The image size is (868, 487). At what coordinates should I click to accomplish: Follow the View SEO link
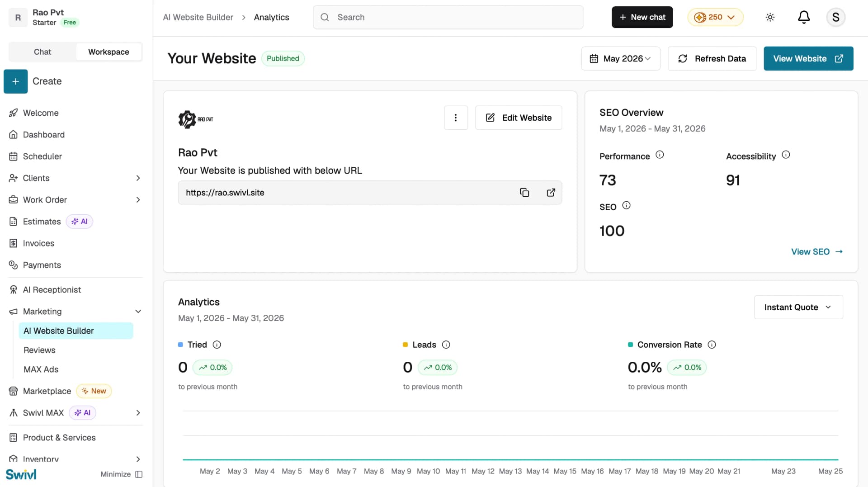tap(817, 252)
